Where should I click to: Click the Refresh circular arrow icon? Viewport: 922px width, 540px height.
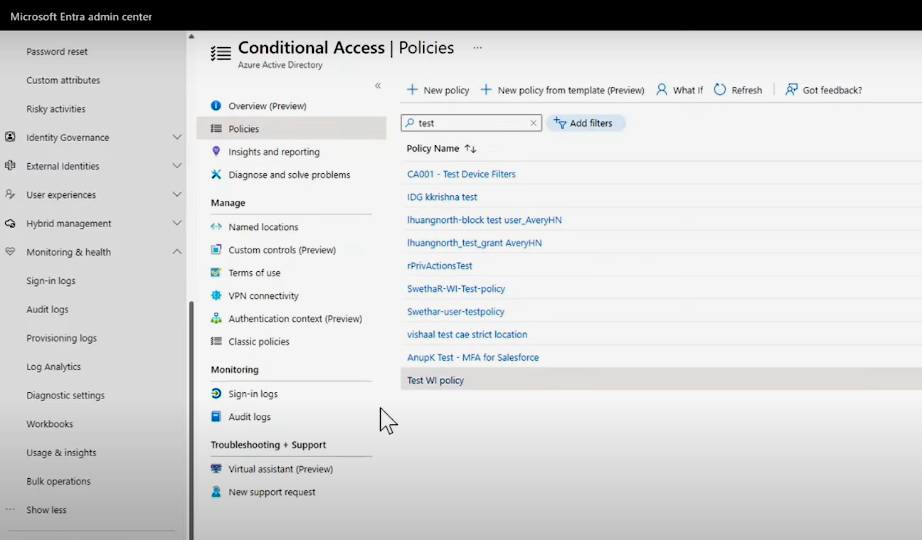(x=720, y=89)
